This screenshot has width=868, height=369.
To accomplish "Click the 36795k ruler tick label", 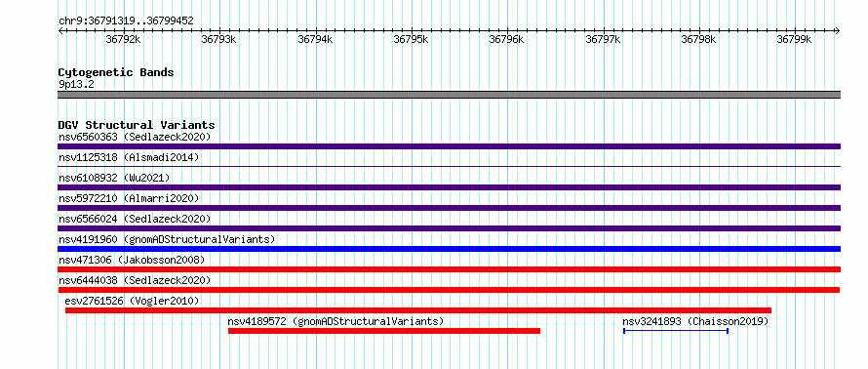I will click(x=411, y=40).
